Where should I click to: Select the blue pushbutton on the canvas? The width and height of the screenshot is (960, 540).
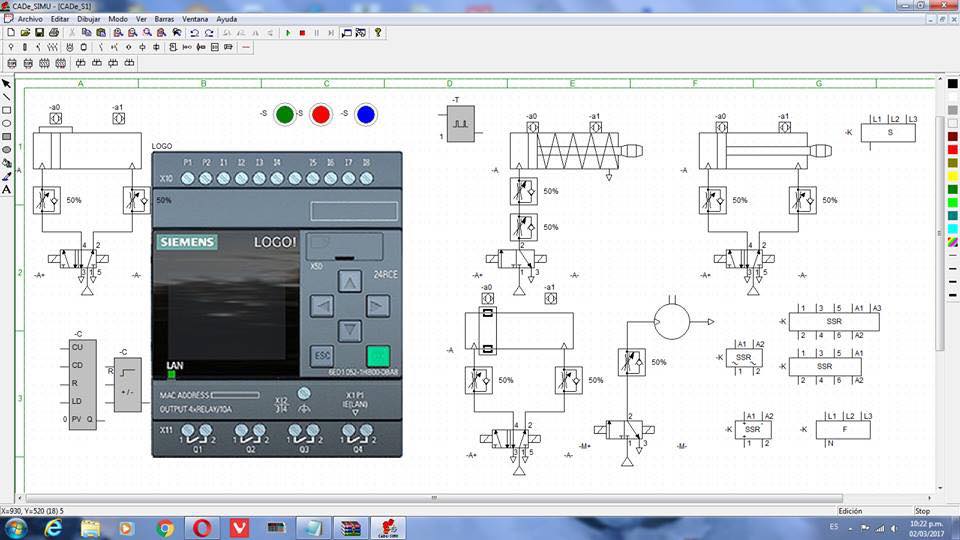pyautogui.click(x=366, y=114)
